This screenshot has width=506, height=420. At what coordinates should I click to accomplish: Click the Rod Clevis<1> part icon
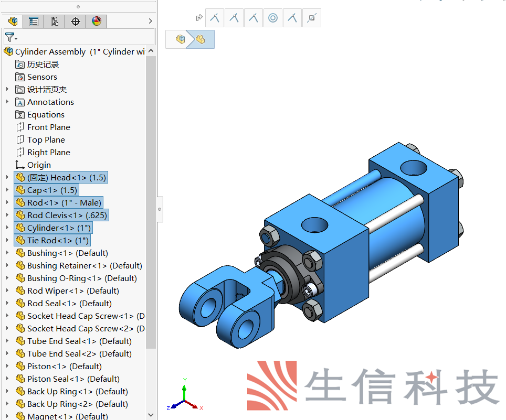[20, 215]
